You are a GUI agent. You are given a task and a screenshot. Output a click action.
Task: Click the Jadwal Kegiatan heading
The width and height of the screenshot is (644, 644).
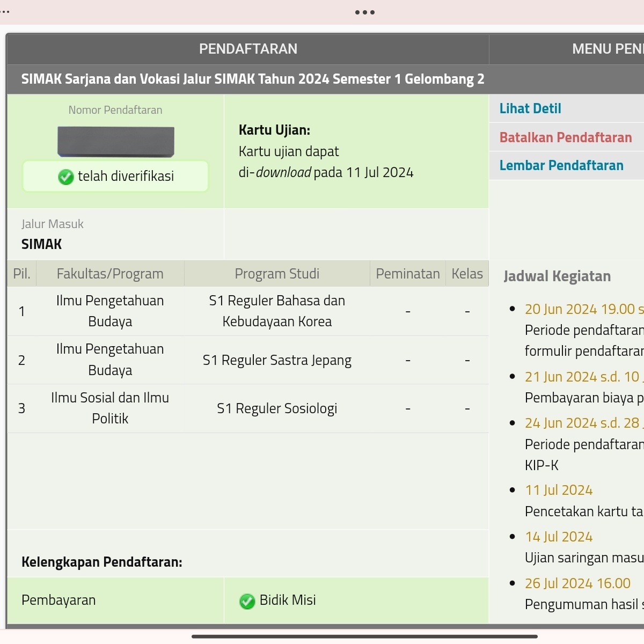click(557, 276)
